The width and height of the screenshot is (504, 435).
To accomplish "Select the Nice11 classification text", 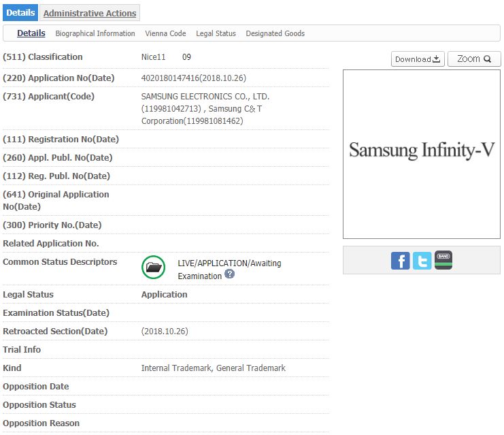I will pyautogui.click(x=153, y=57).
